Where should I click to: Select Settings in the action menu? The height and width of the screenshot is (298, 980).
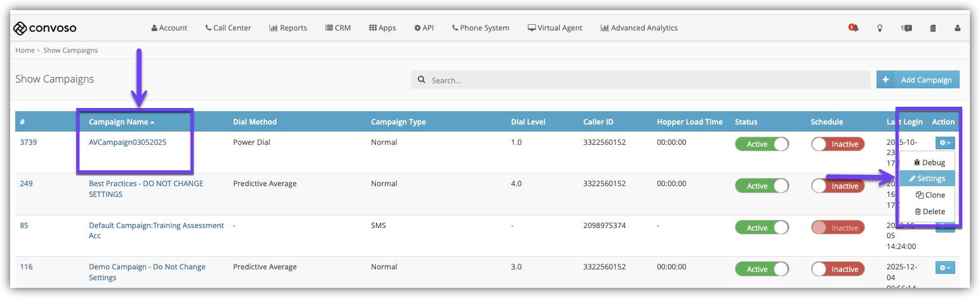927,179
